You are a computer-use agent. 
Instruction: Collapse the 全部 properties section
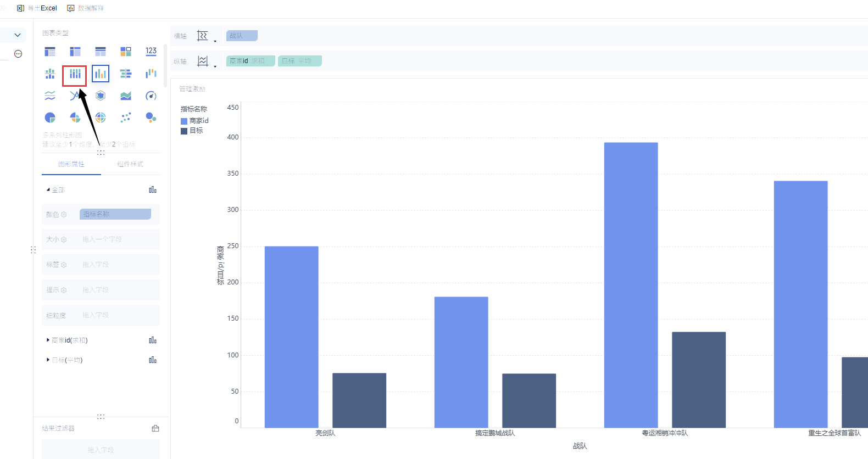point(48,190)
